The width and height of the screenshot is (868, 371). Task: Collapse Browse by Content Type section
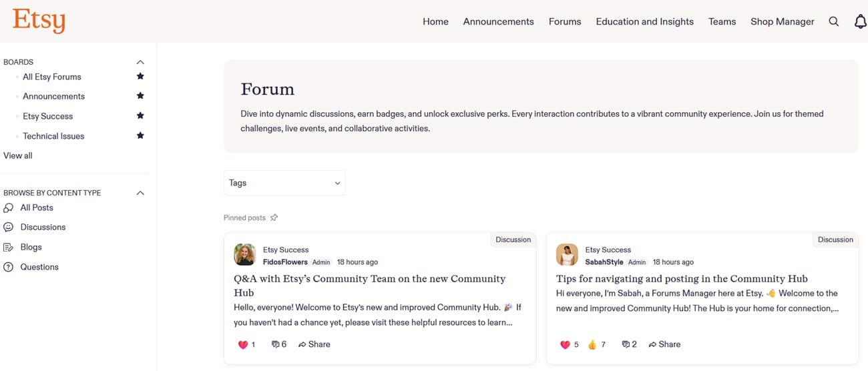[x=140, y=193]
